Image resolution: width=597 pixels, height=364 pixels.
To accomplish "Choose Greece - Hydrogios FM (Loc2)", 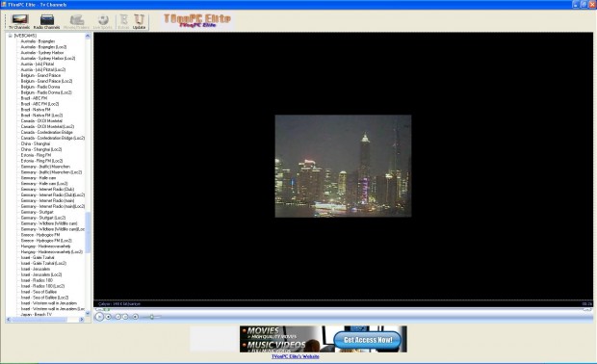I will [x=46, y=240].
